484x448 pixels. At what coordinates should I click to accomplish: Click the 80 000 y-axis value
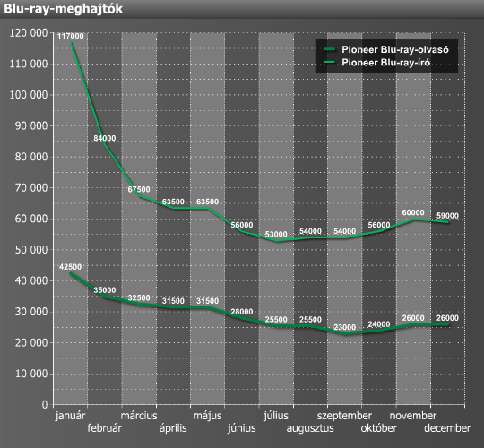(x=31, y=157)
